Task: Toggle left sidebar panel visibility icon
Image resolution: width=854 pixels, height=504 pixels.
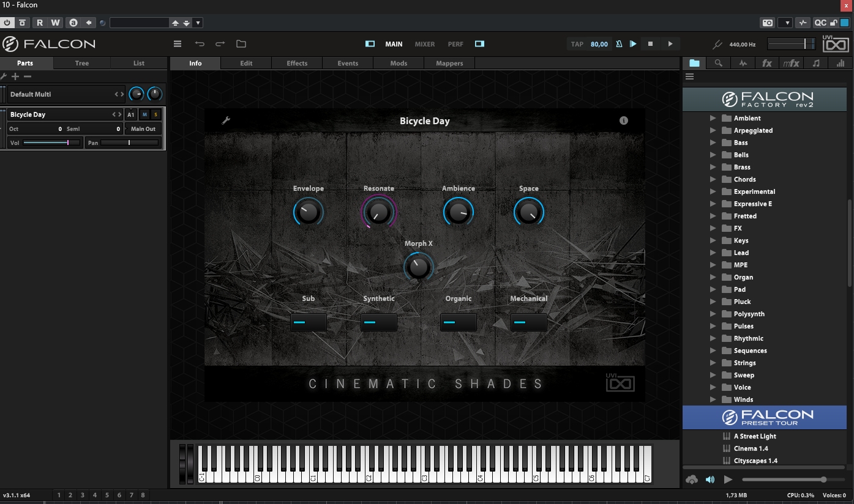Action: (370, 44)
